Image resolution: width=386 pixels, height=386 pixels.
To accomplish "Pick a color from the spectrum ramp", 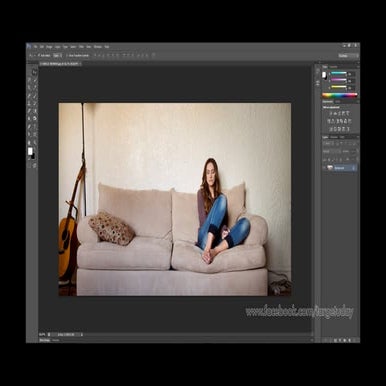I will [340, 95].
